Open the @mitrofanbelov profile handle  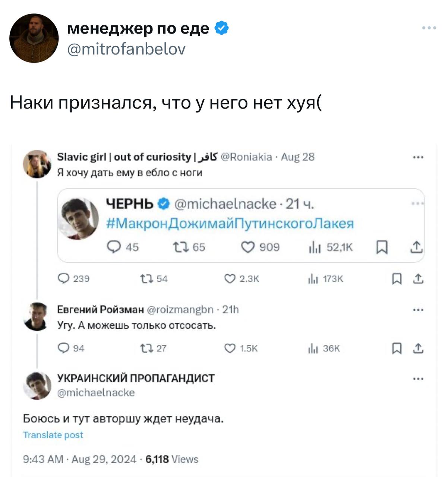pos(126,49)
